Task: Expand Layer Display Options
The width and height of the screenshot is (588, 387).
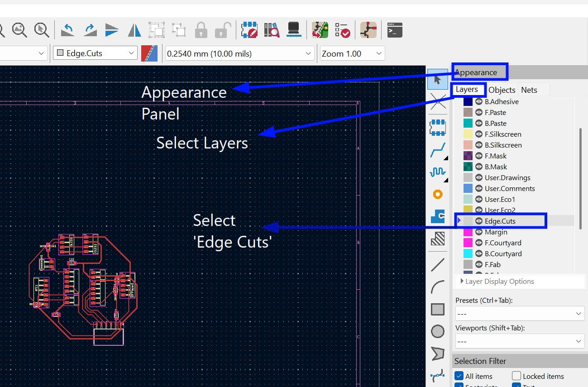Action: pyautogui.click(x=497, y=282)
